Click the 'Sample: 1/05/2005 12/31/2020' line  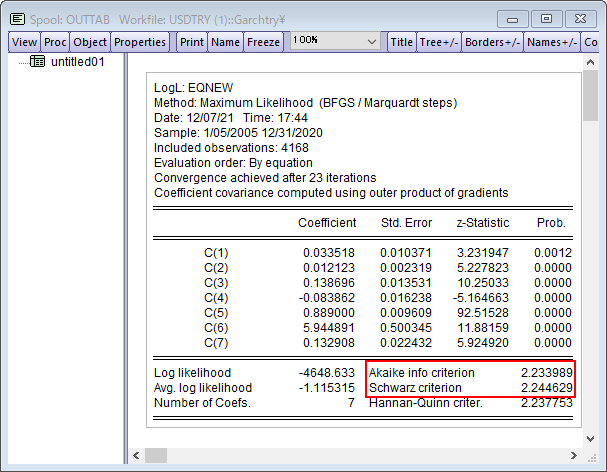pos(238,133)
